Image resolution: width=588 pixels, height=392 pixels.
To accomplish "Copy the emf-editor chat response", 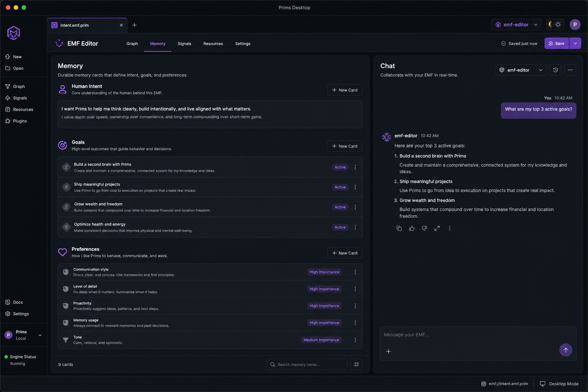I will pos(399,228).
